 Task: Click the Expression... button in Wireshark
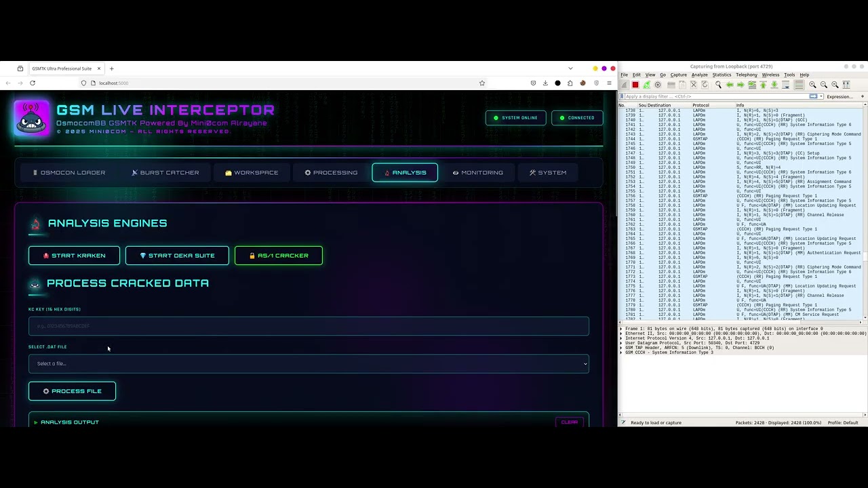click(x=840, y=96)
